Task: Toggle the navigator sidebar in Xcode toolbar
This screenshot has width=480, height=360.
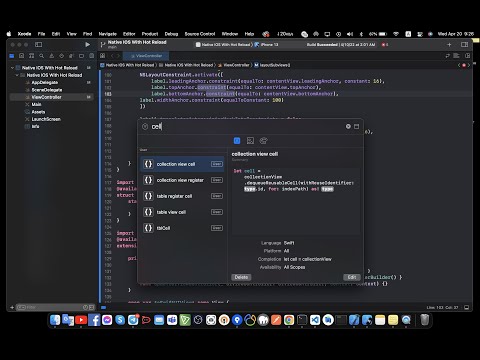Action: click(39, 44)
